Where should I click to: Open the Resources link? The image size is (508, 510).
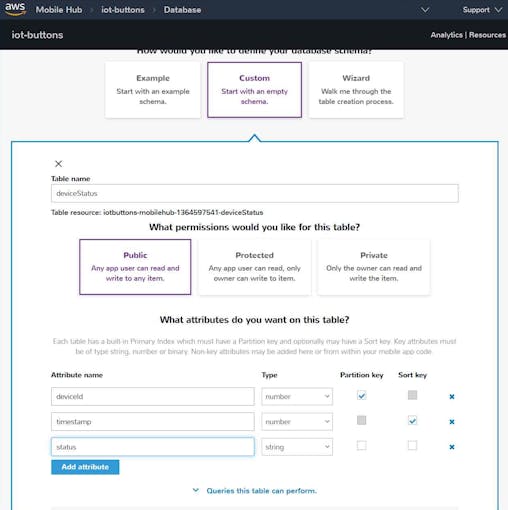487,35
